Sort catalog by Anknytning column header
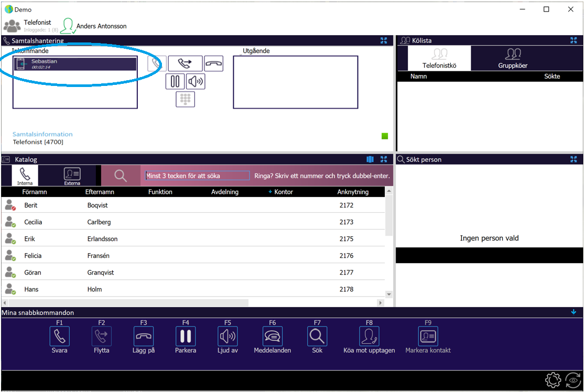Viewport: 586px width, 392px height. pyautogui.click(x=353, y=192)
